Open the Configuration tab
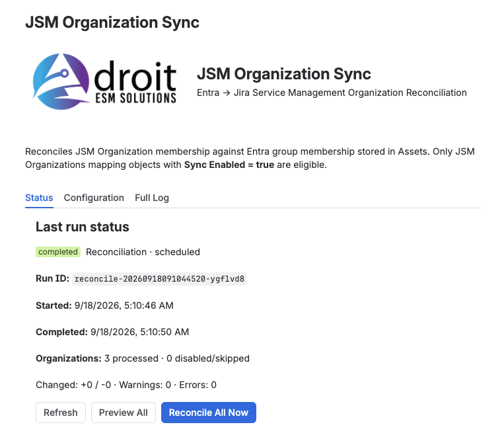The height and width of the screenshot is (439, 504). pyautogui.click(x=94, y=198)
